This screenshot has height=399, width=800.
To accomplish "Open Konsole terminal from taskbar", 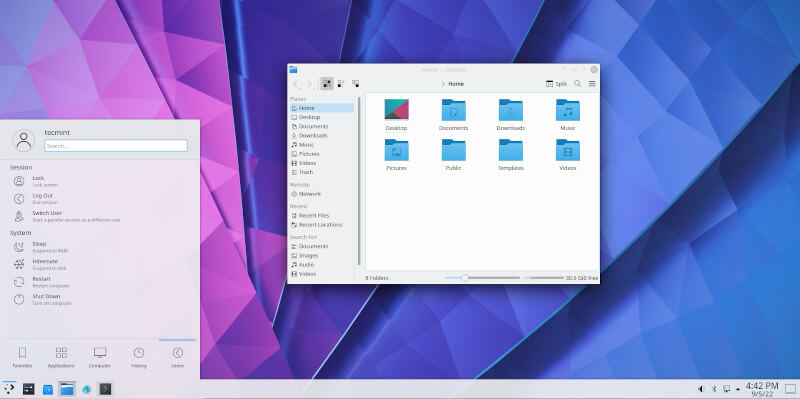I will (105, 389).
